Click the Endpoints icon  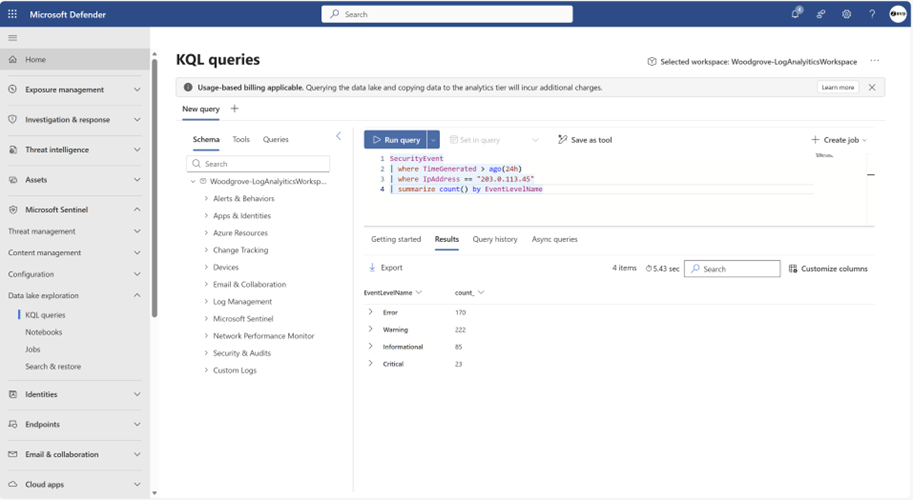tap(13, 424)
